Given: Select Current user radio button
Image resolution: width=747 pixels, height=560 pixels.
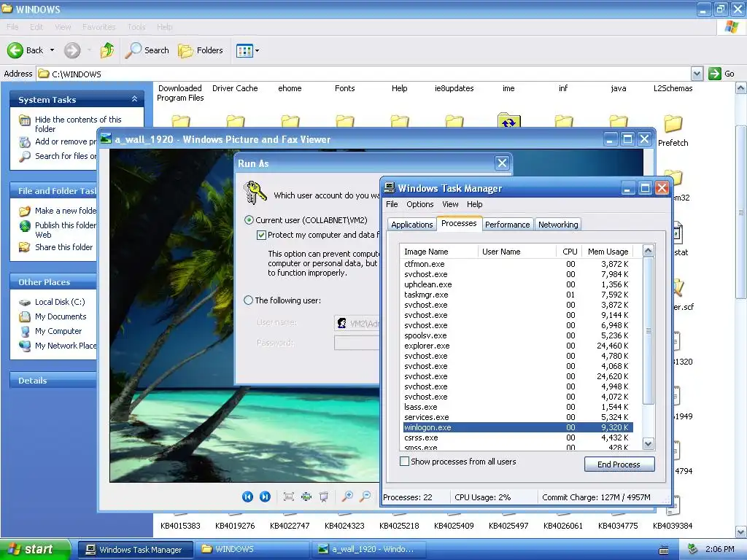Looking at the screenshot, I should tap(249, 220).
